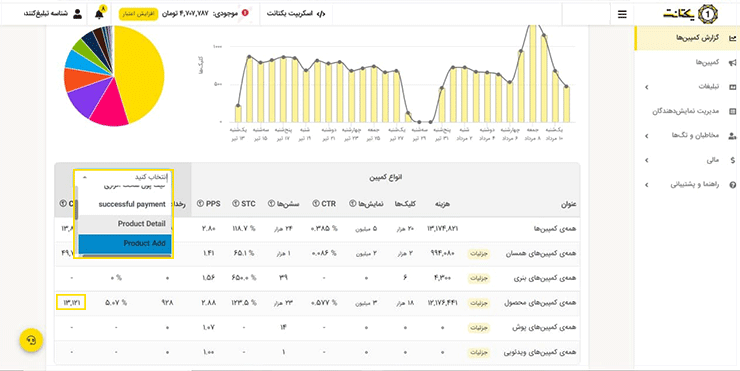Click جزئیات for همه‌ی کمپین‌های بنری
Image resolution: width=740 pixels, height=371 pixels.
coord(479,278)
